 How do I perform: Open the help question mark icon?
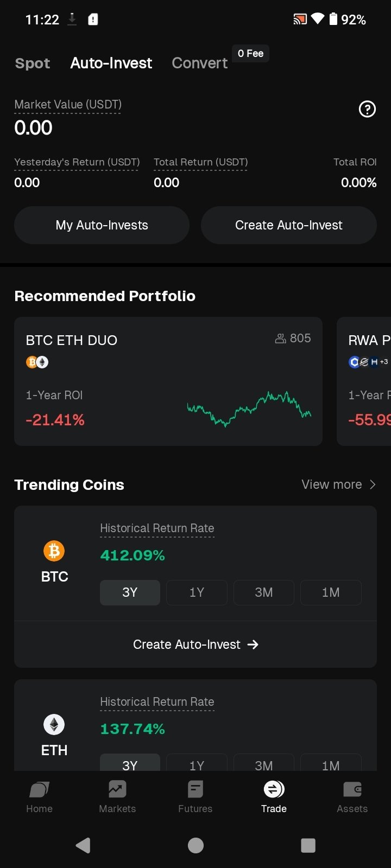[367, 110]
